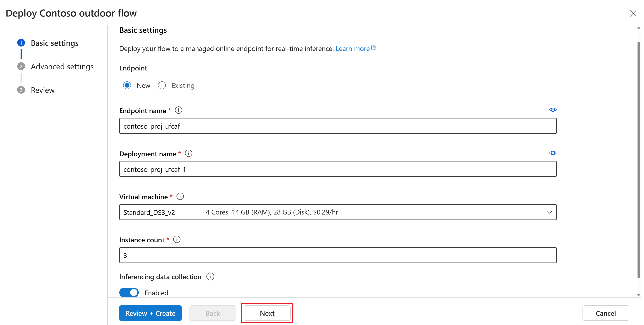Viewport: 644px width, 325px height.
Task: Click the scrollbar up arrow
Action: click(638, 27)
